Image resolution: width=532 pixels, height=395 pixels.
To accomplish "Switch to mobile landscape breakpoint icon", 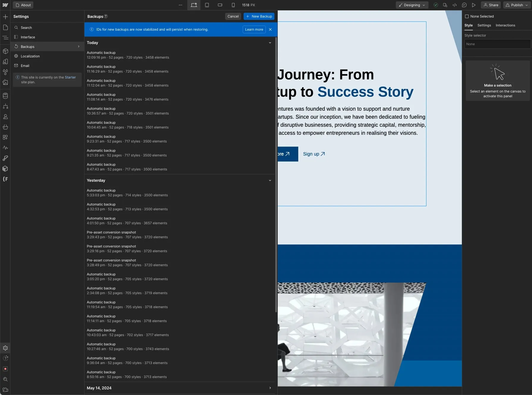I will tap(220, 5).
